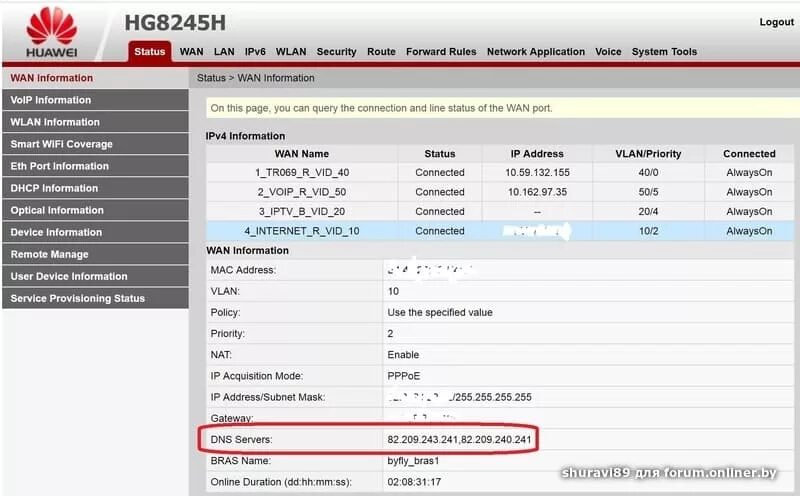Go to the Voice tab
800x496 pixels.
click(x=608, y=52)
